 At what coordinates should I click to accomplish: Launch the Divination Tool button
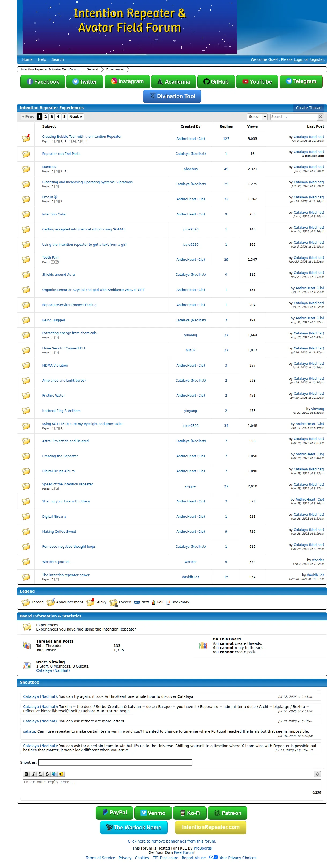point(172,96)
